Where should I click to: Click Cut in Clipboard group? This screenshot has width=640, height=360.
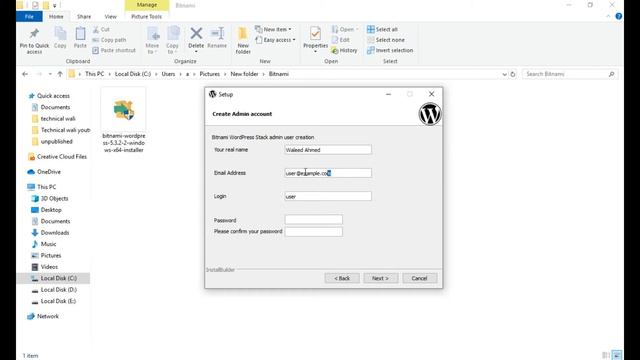(x=101, y=29)
